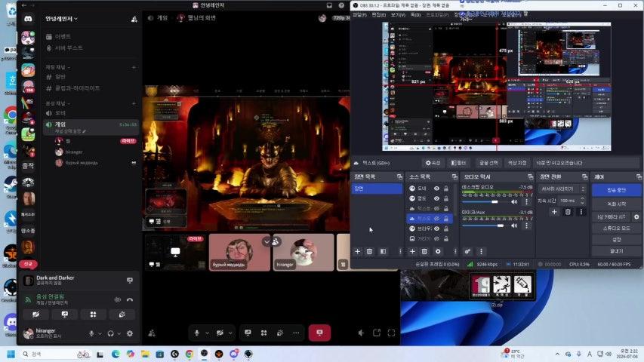Open the Settings button in OBS controls
This screenshot has height=362, width=644.
point(616,240)
